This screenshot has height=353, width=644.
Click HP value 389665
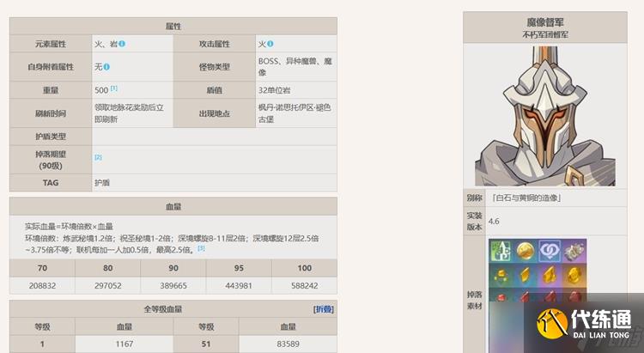(173, 286)
